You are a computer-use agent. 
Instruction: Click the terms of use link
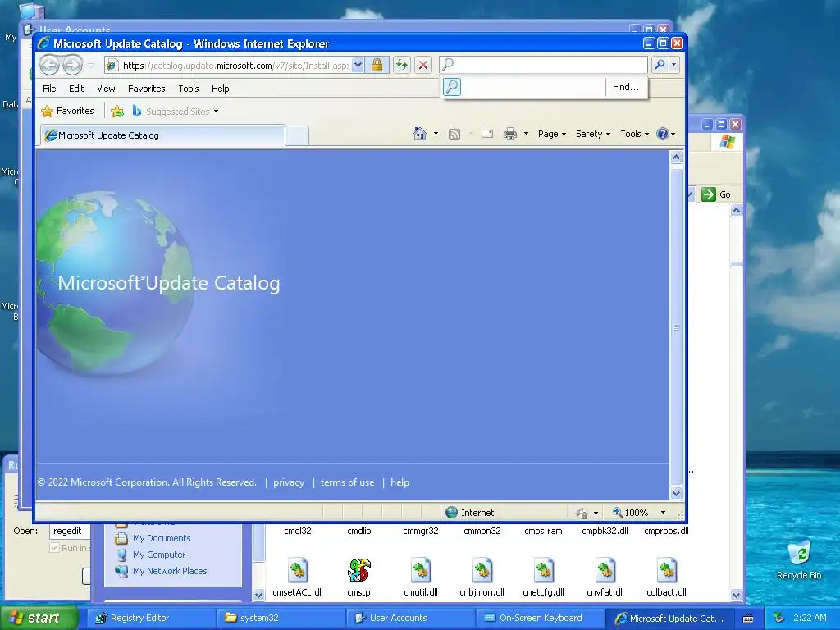(347, 482)
